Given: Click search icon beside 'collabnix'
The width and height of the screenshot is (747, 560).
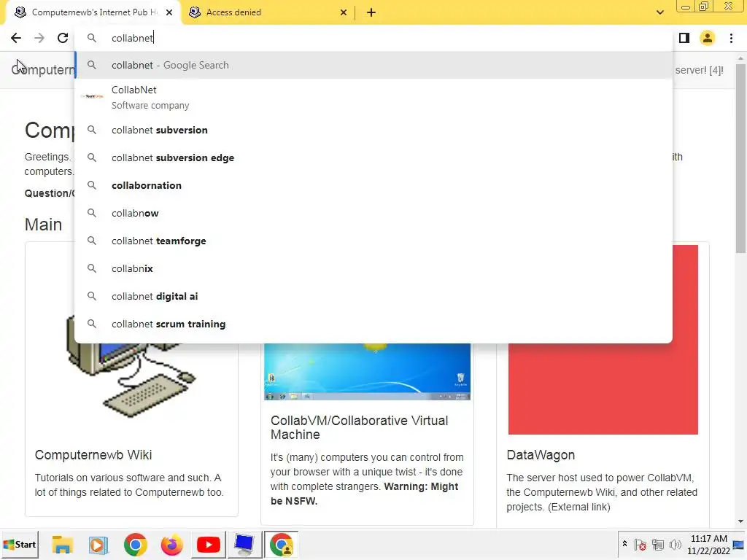Looking at the screenshot, I should [x=92, y=268].
